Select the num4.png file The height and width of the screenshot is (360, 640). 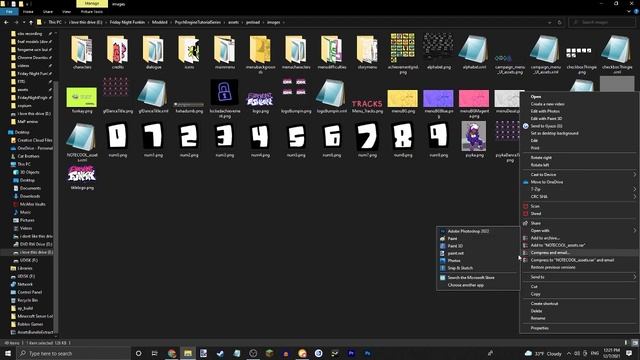(x=260, y=140)
